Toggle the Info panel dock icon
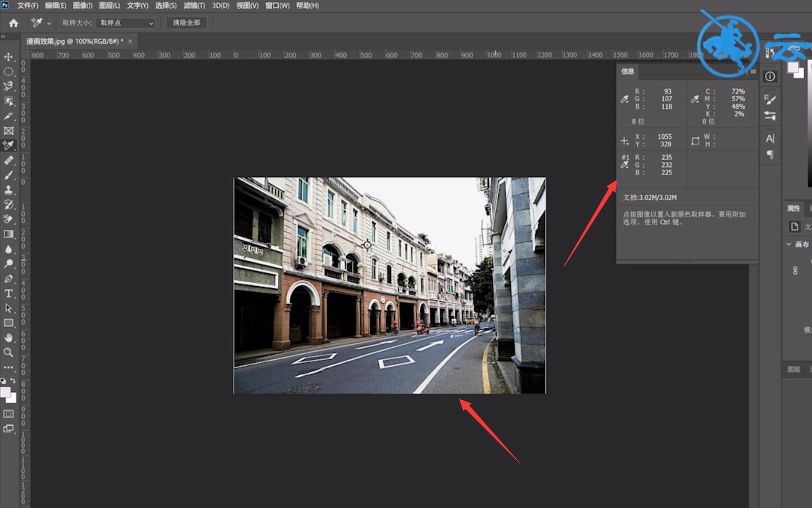The width and height of the screenshot is (812, 508). click(x=770, y=76)
